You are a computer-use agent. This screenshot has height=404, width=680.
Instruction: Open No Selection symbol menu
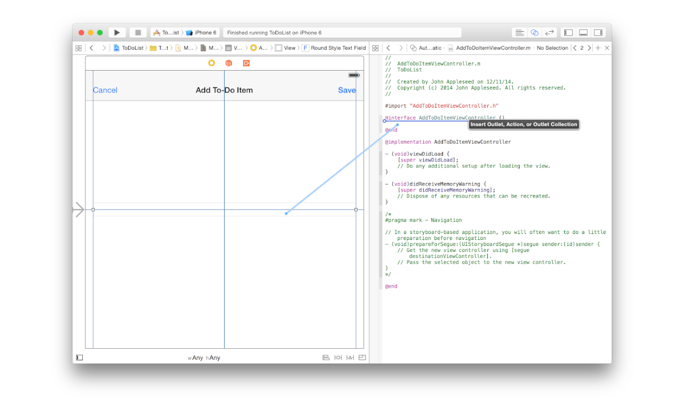[552, 48]
